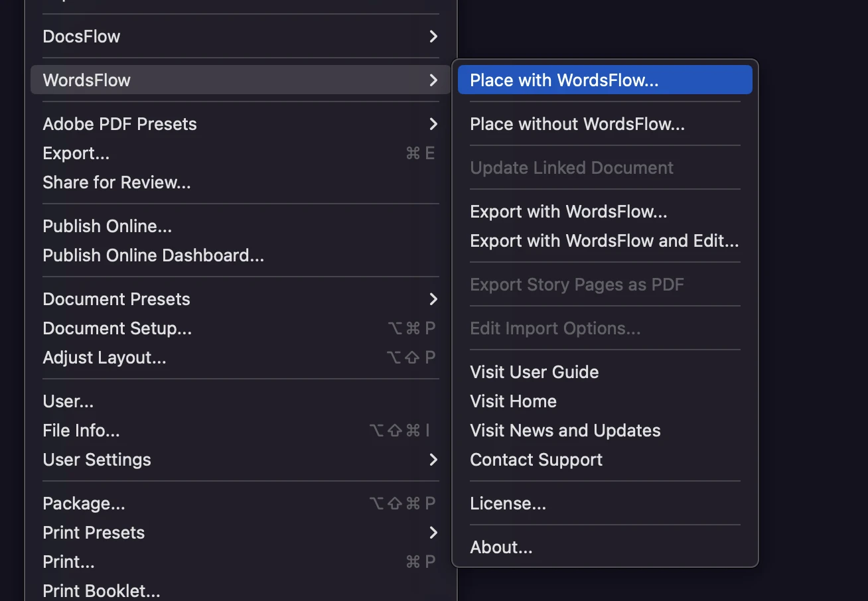
Task: Choose Place with WordsFlow...
Action: point(605,80)
